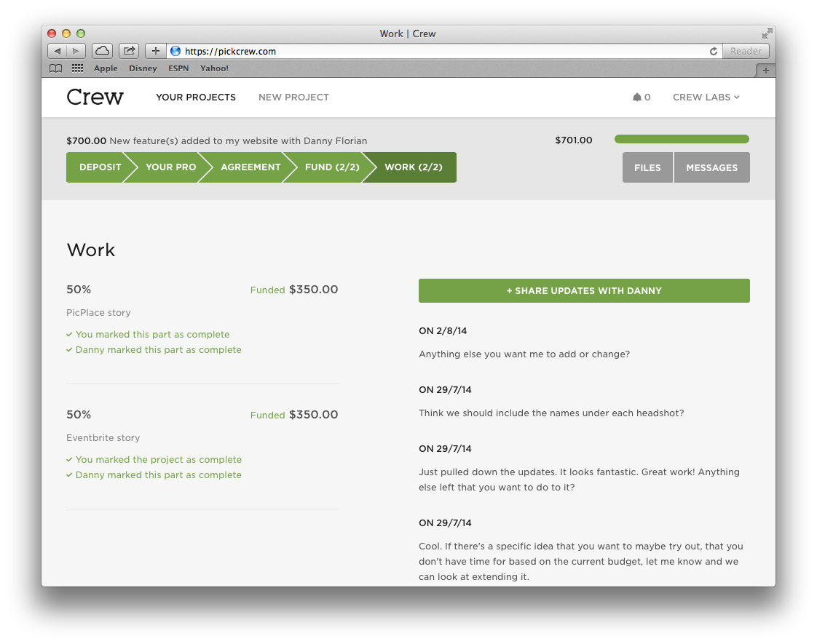Image resolution: width=817 pixels, height=644 pixels.
Task: Click 'Anything else you want me to add' message
Action: click(524, 354)
